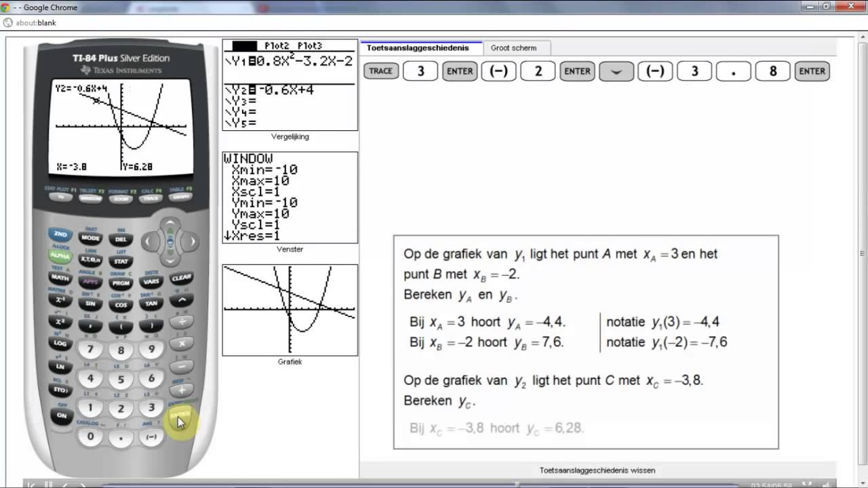Click the TAN key
Image resolution: width=868 pixels, height=488 pixels.
(151, 304)
